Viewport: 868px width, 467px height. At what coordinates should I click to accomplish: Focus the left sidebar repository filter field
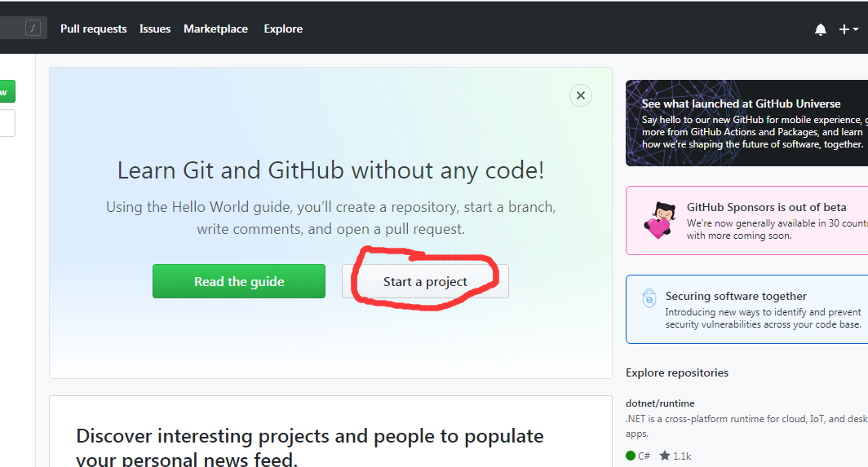(x=7, y=123)
